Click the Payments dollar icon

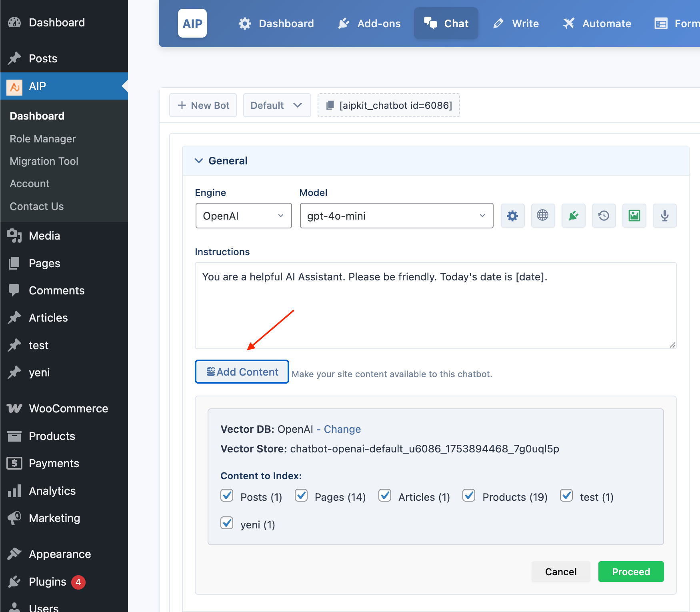tap(14, 463)
